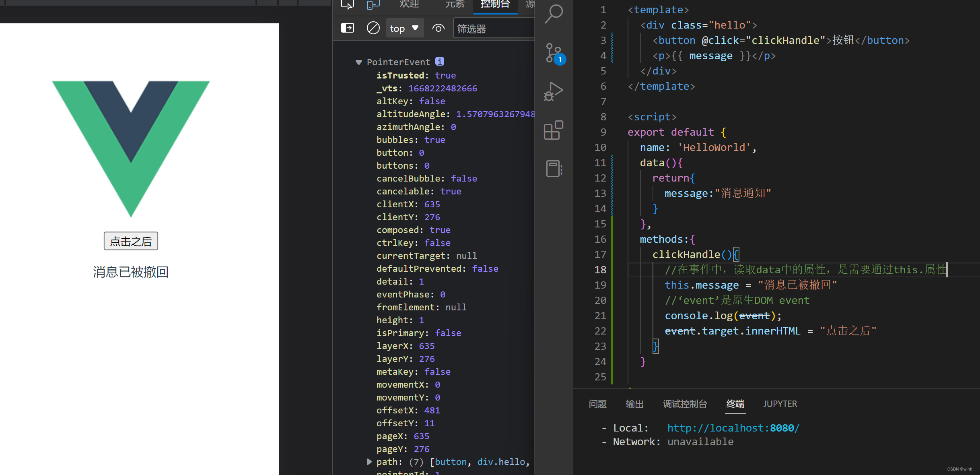
Task: Click the no-entry block icon in devtools
Action: 373,28
